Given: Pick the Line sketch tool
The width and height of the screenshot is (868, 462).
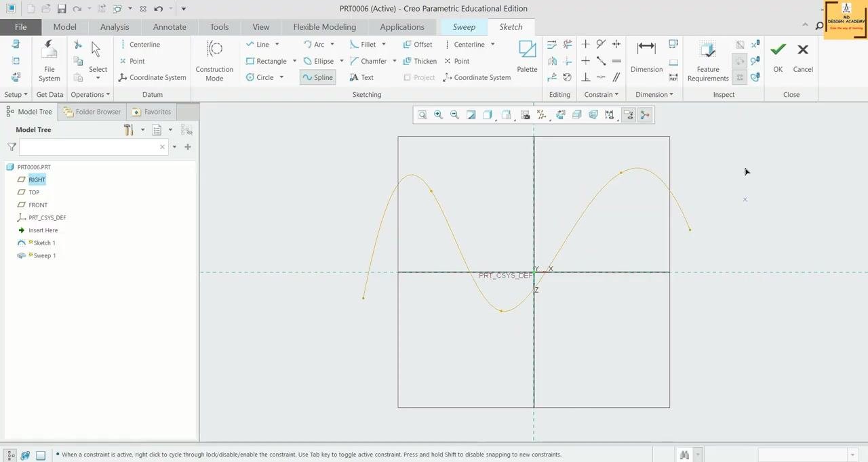Looking at the screenshot, I should point(257,44).
